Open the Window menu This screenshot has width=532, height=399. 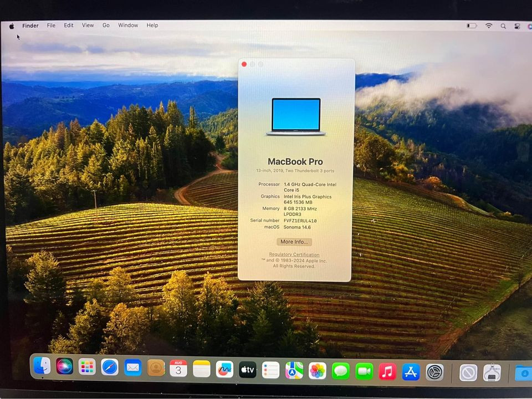tap(128, 25)
